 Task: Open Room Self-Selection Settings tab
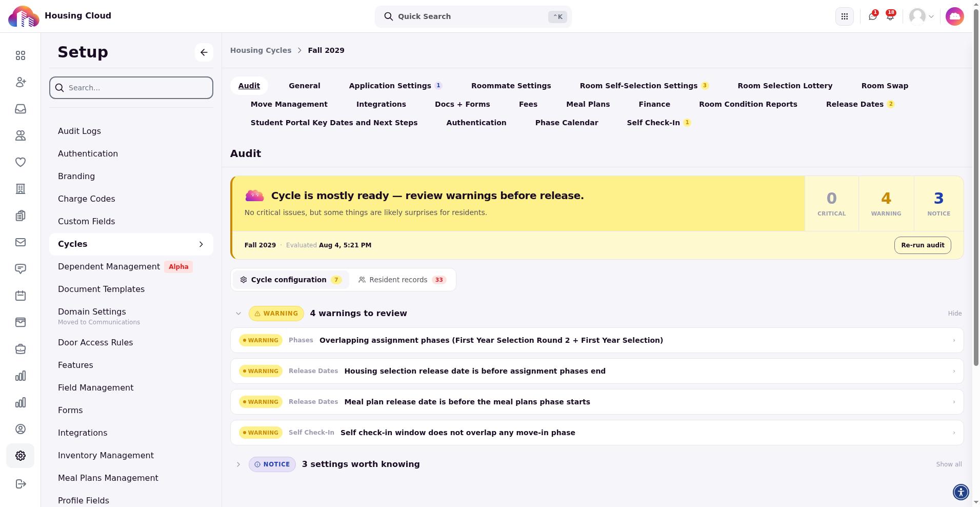[x=644, y=86]
